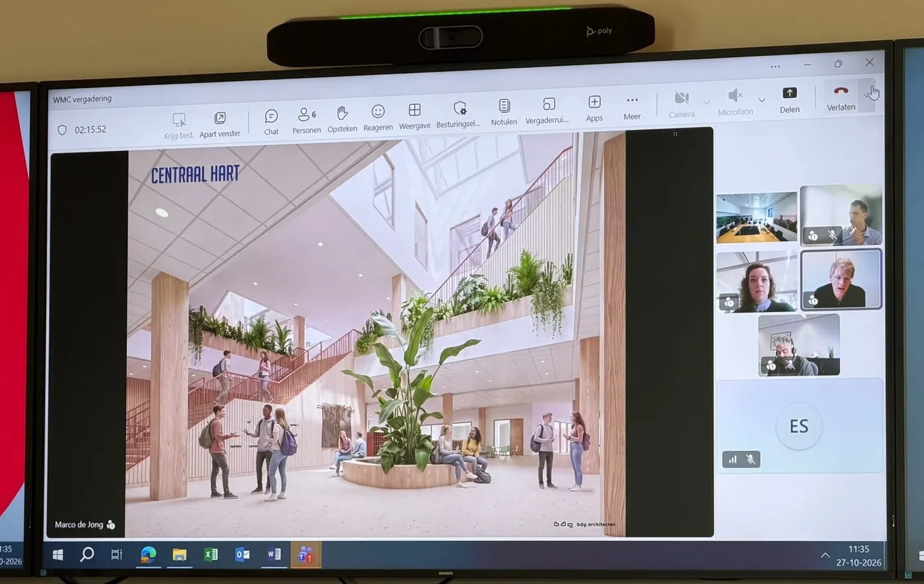Launch Microsoft Edge from the taskbar
The image size is (924, 584).
tap(148, 555)
